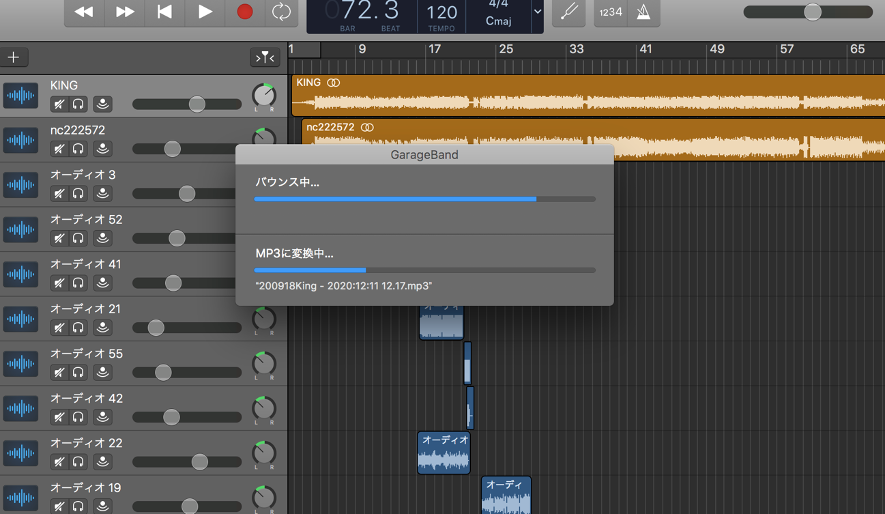Mute the オーディオ 41 track
The height and width of the screenshot is (514, 885).
coord(59,283)
